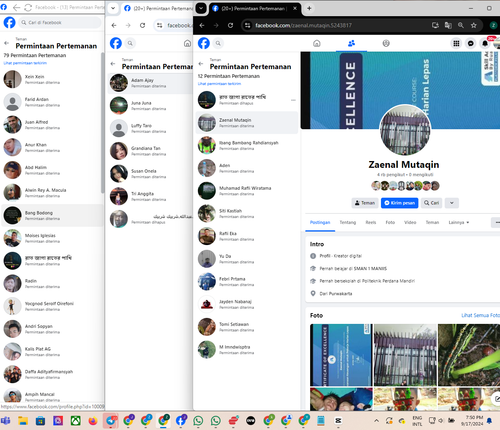
Task: Open chevron dropdown next to Cari button
Action: 452,203
